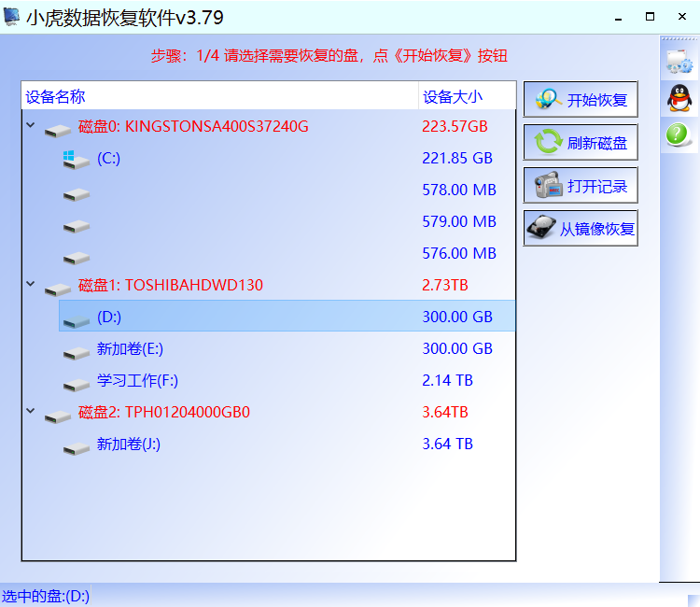Click the drive icon beside 磁盘0 KINGSTON
The width and height of the screenshot is (700, 607).
tap(58, 131)
